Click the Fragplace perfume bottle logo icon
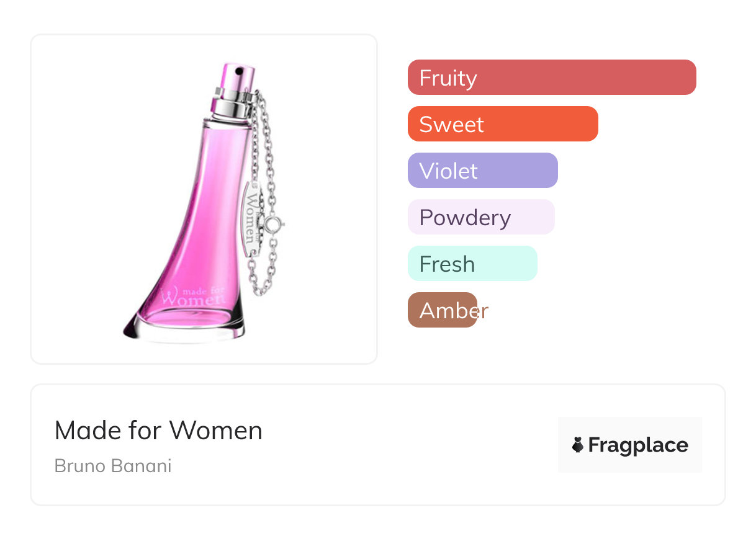Image resolution: width=756 pixels, height=536 pixels. [578, 445]
